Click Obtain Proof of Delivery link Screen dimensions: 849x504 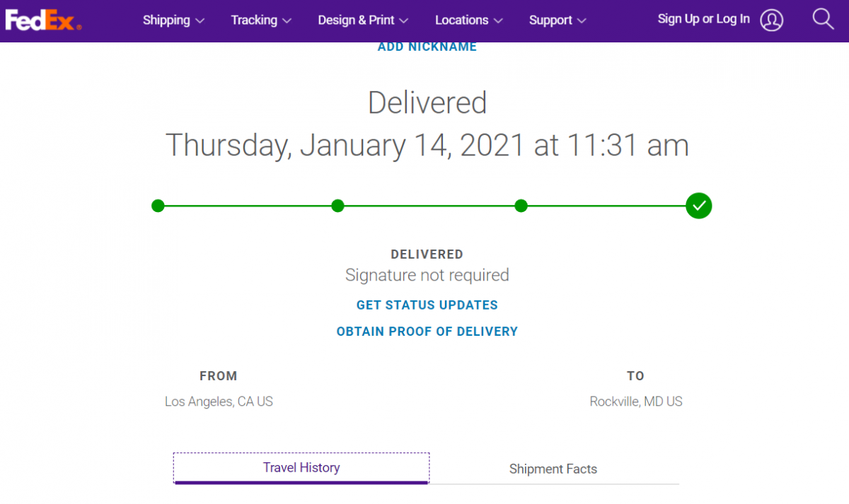click(x=427, y=332)
